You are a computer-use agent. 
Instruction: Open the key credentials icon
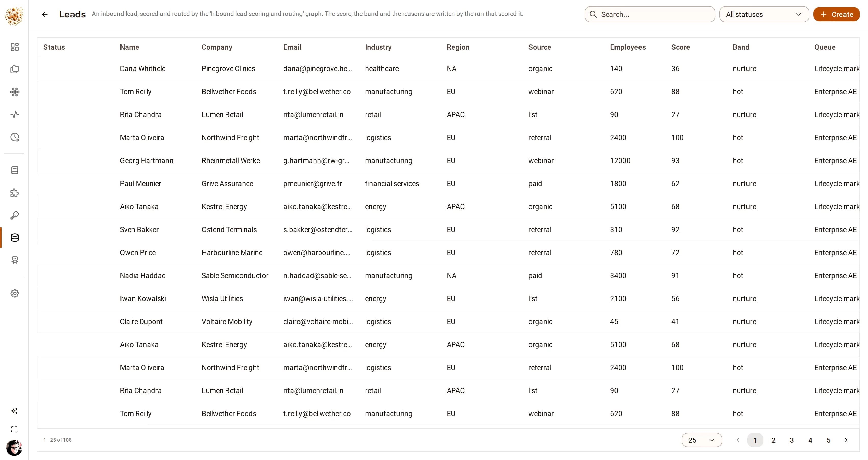tap(15, 215)
